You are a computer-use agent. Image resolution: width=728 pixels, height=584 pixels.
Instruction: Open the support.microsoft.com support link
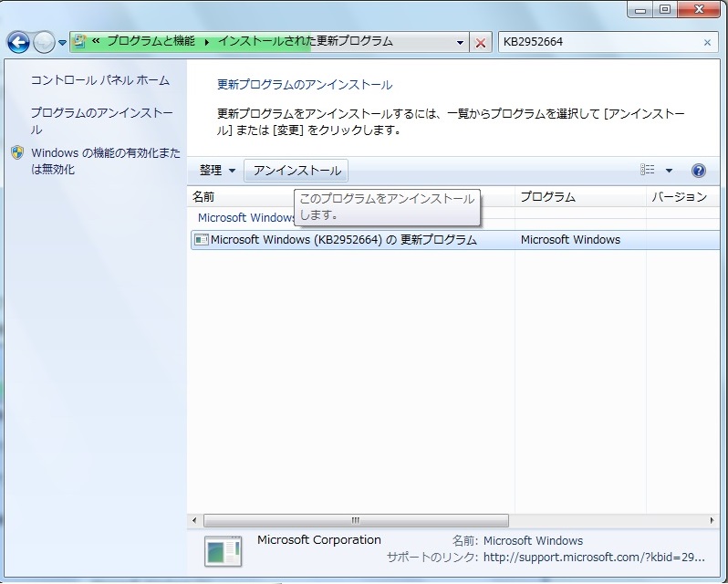pos(594,557)
